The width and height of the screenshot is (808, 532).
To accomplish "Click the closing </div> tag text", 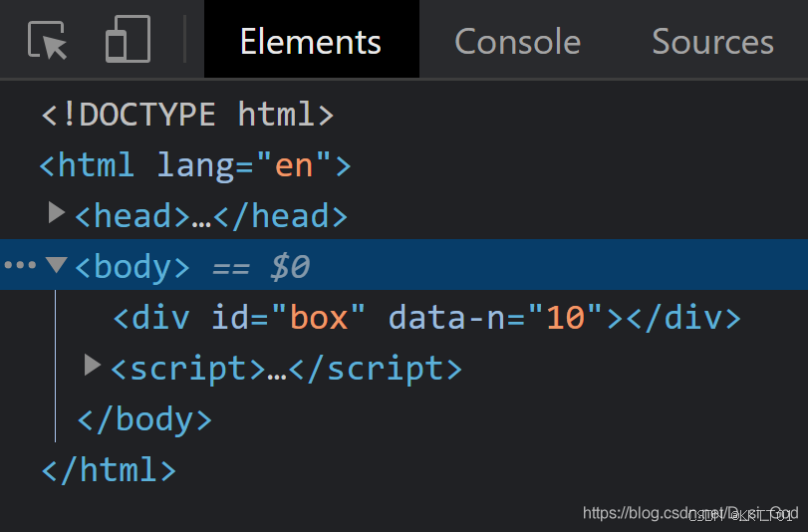I will (x=683, y=317).
